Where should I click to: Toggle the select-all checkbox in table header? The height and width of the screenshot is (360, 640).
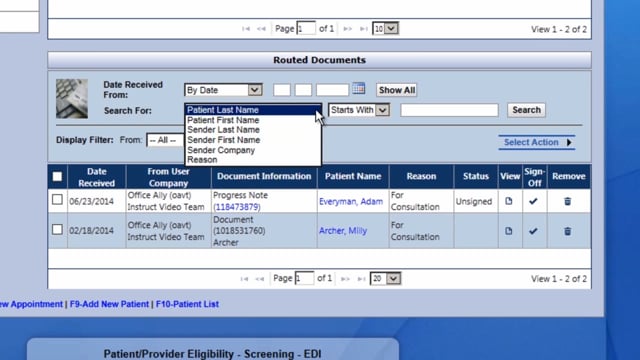pos(57,176)
